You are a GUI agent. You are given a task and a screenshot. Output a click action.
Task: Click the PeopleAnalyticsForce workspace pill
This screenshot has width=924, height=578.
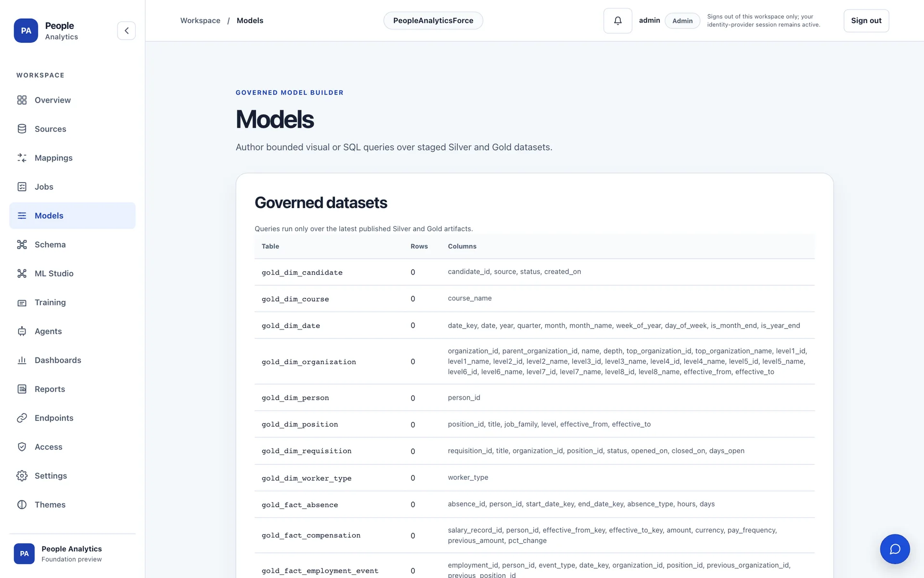433,21
